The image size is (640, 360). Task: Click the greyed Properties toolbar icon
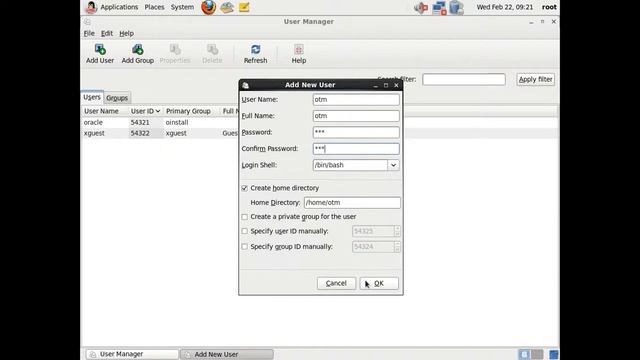coord(175,54)
